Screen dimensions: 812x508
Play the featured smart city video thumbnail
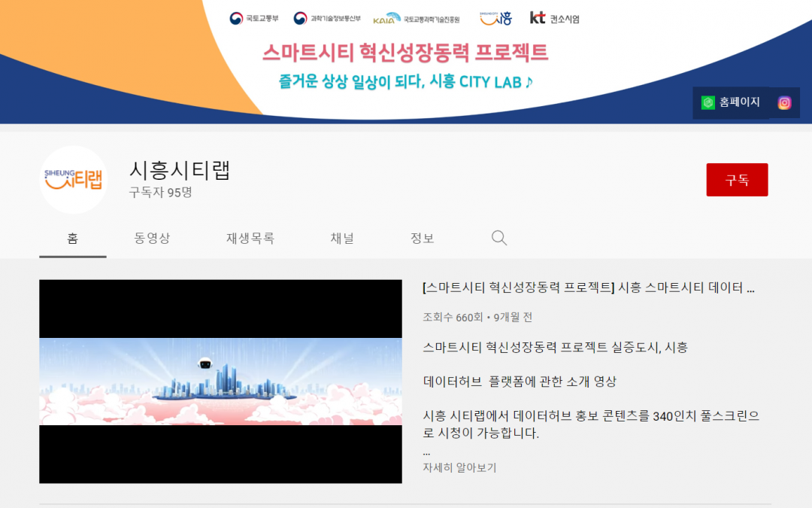click(x=220, y=382)
